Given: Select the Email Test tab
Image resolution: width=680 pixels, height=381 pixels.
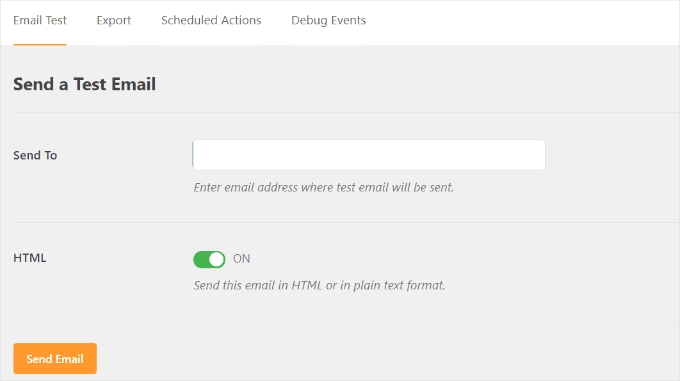Looking at the screenshot, I should (40, 20).
